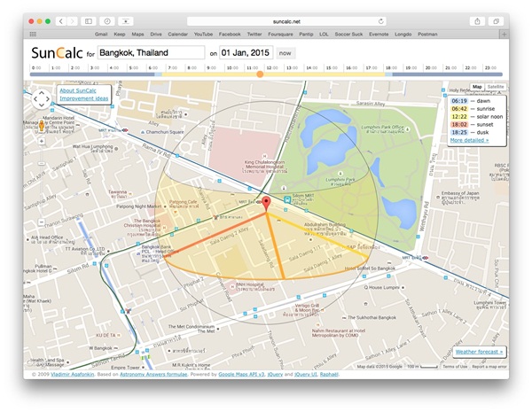Open the Weather forecast link
Image resolution: width=532 pixels, height=412 pixels.
pyautogui.click(x=479, y=352)
